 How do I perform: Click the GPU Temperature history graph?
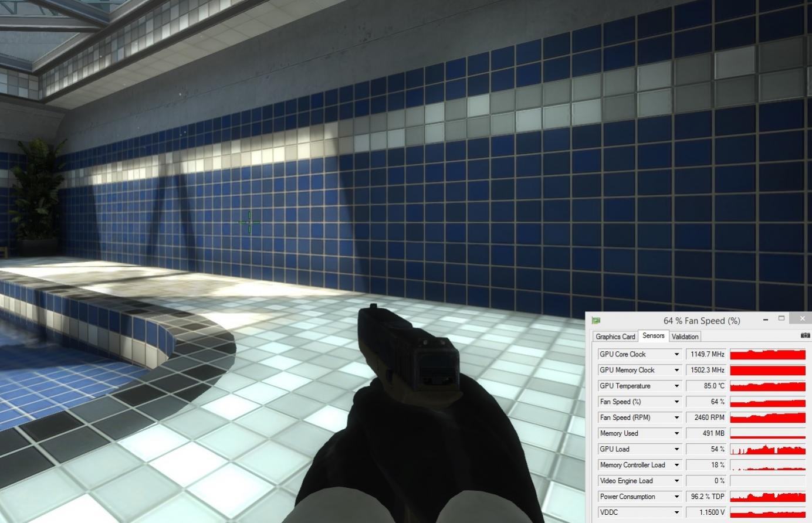767,386
